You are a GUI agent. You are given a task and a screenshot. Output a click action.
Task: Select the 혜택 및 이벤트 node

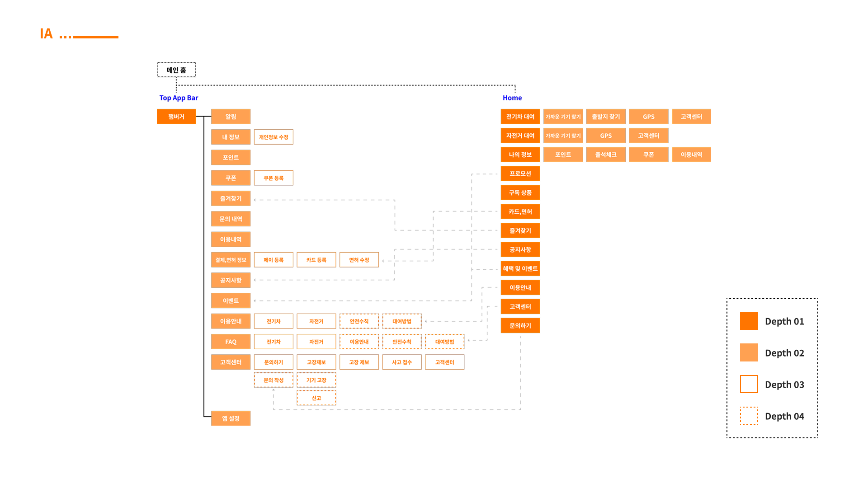point(520,268)
